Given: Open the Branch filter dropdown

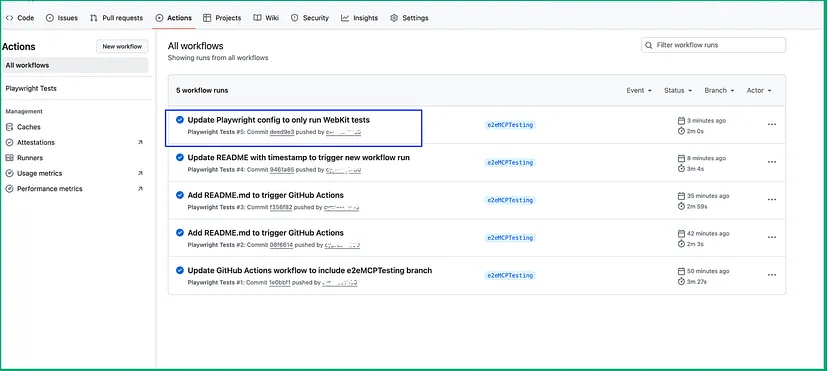Looking at the screenshot, I should pos(719,91).
